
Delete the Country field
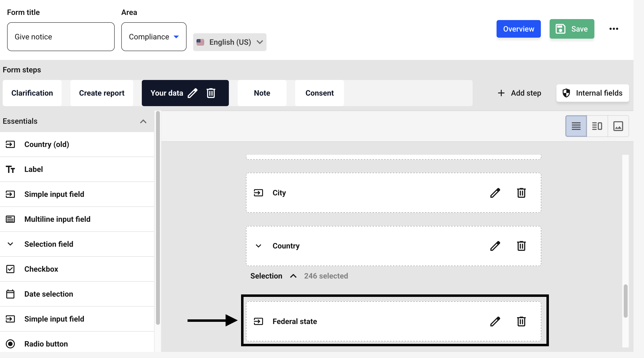coord(521,246)
